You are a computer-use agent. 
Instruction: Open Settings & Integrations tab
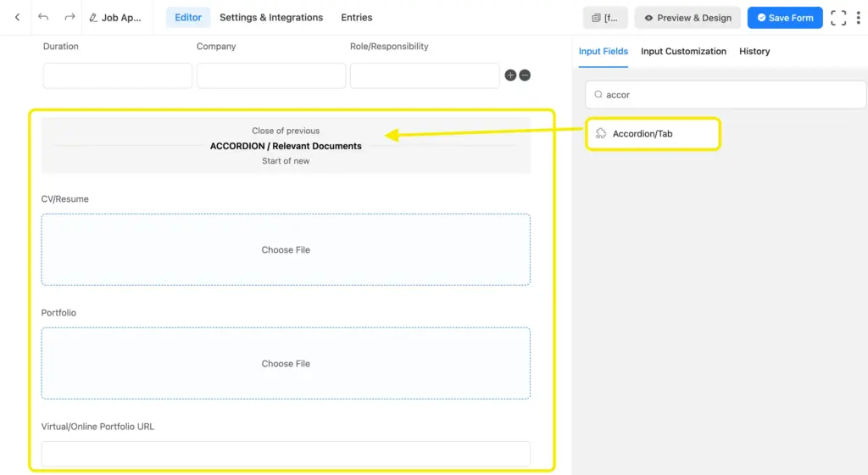(271, 17)
